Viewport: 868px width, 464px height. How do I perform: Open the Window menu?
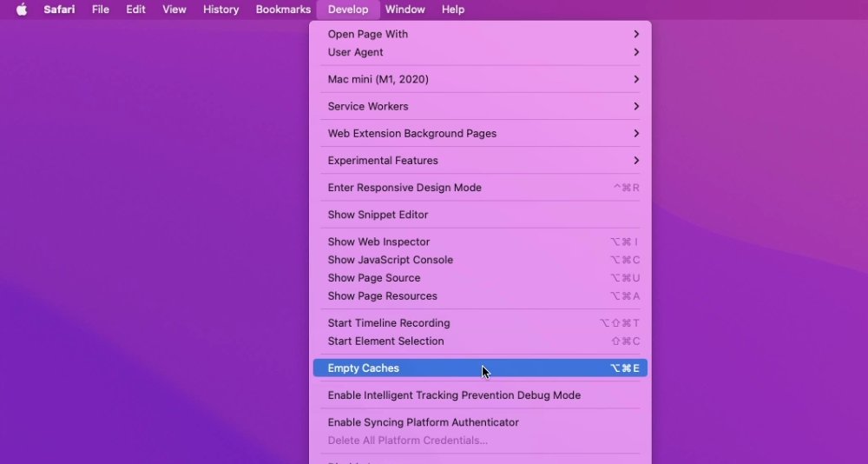pyautogui.click(x=405, y=10)
